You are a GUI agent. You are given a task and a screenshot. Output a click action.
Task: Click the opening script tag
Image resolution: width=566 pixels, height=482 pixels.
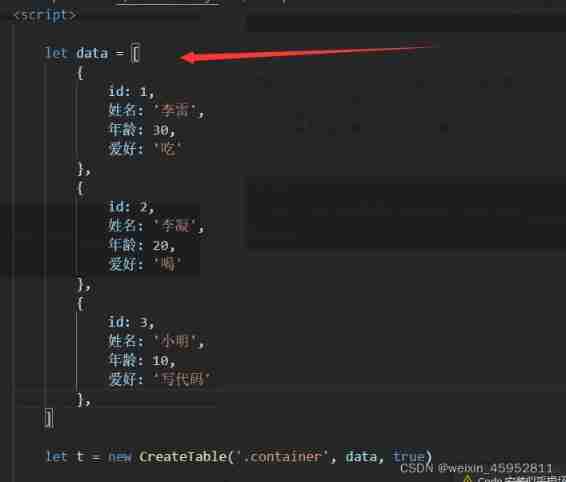coord(44,15)
